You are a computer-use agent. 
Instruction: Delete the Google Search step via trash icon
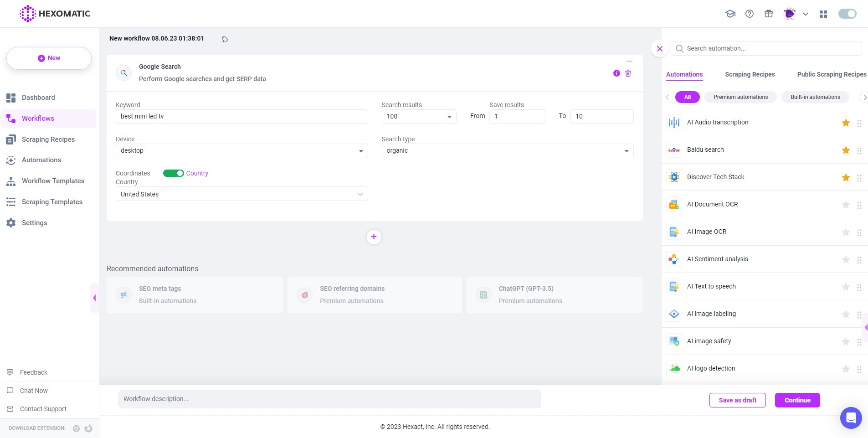click(x=628, y=73)
